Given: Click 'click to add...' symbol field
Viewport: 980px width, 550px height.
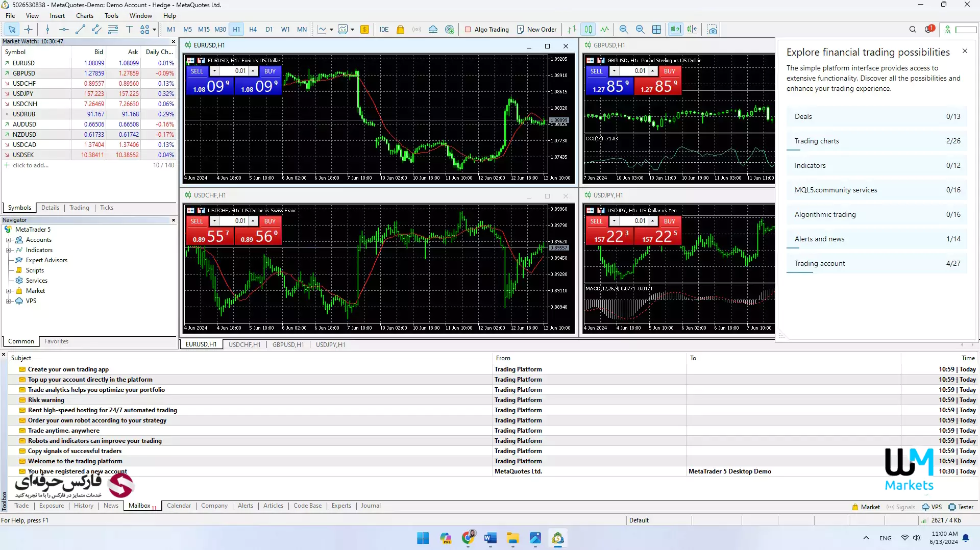Looking at the screenshot, I should pyautogui.click(x=31, y=165).
